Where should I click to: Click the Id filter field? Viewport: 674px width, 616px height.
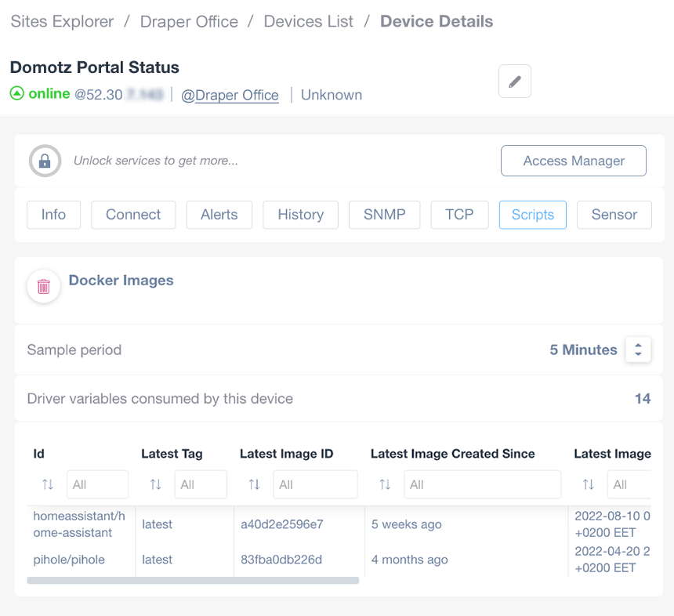click(x=98, y=484)
